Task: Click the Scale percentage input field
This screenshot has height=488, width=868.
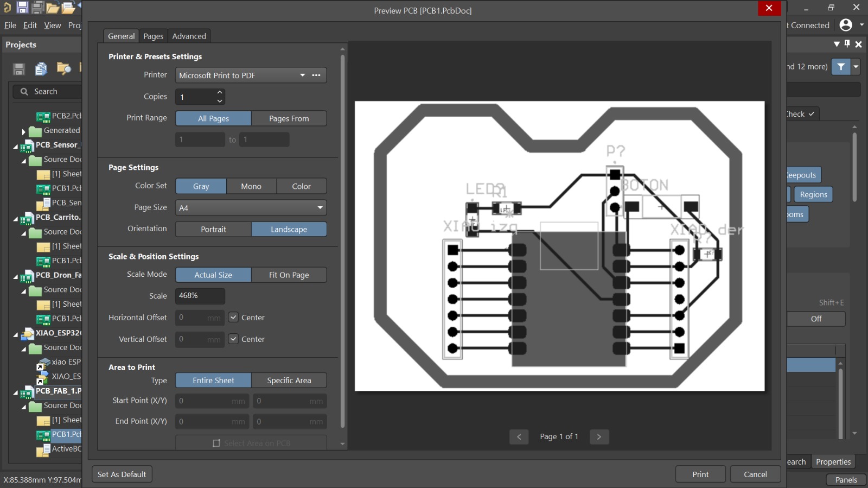Action: 200,296
